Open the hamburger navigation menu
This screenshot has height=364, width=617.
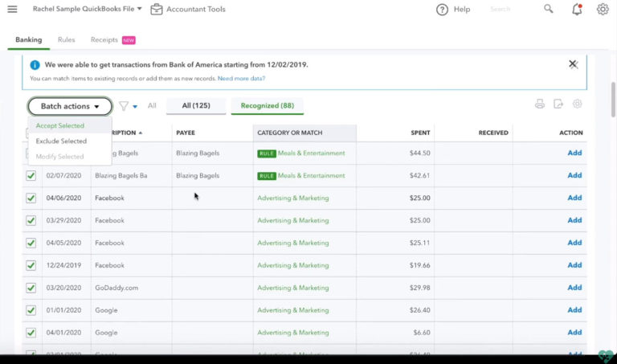point(12,9)
